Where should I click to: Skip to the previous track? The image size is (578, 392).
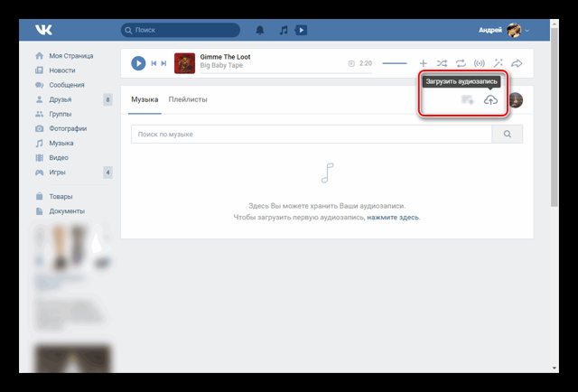pyautogui.click(x=154, y=63)
